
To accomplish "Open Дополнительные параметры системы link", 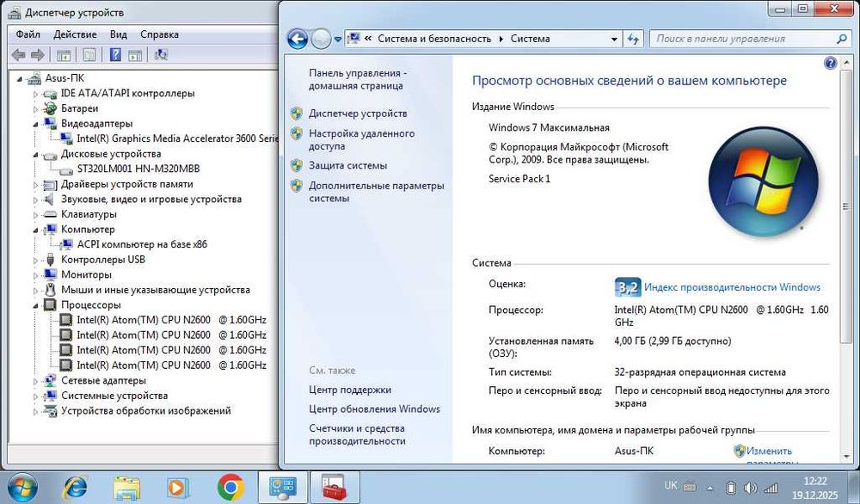I will 377,192.
